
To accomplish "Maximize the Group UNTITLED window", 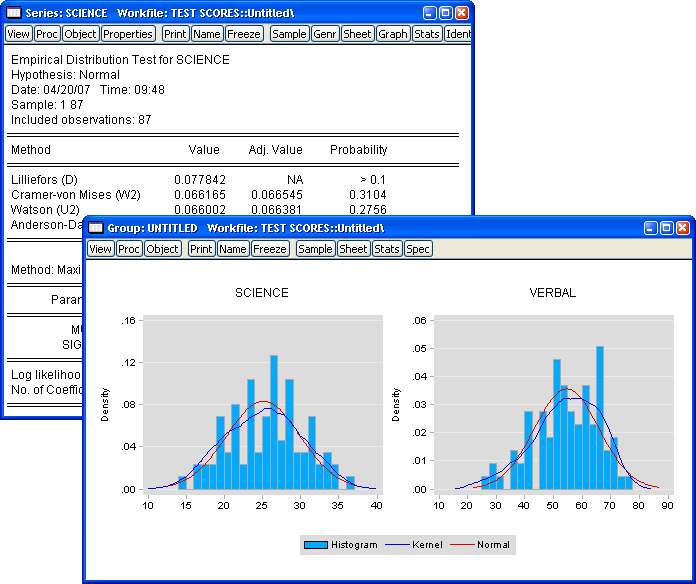I will click(x=666, y=228).
